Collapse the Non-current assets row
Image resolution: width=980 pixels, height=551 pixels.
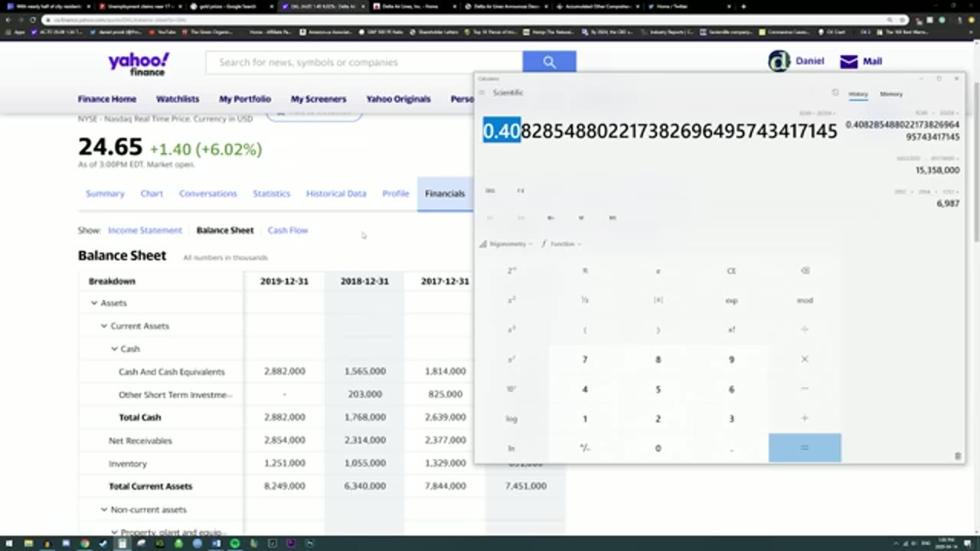pyautogui.click(x=104, y=510)
